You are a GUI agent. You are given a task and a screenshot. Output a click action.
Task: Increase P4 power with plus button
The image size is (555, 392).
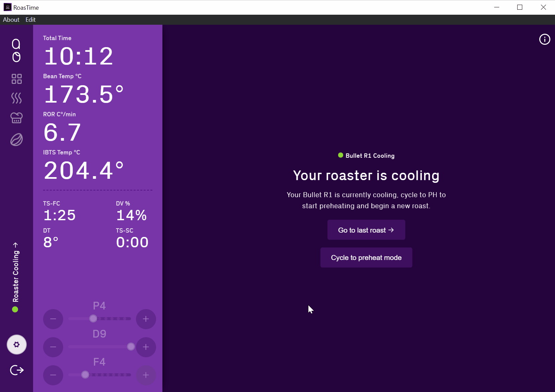pyautogui.click(x=146, y=319)
